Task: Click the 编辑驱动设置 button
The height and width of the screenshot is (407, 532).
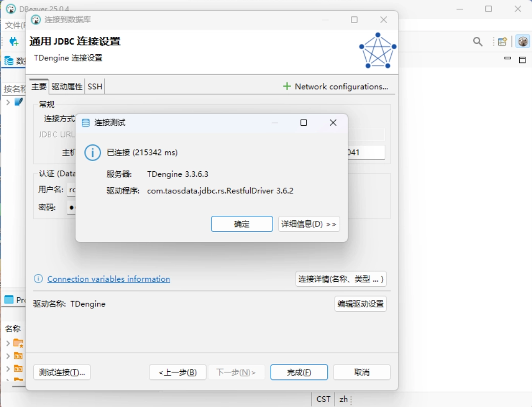Action: (360, 304)
